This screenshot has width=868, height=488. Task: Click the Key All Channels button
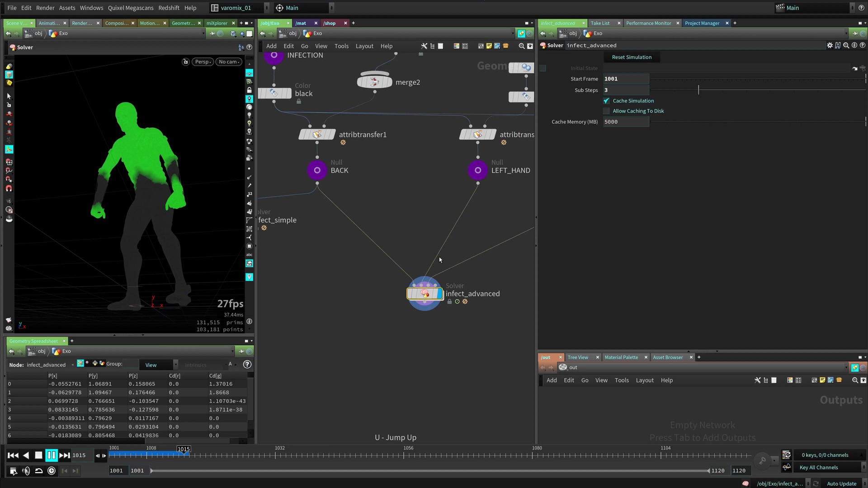[x=818, y=468]
